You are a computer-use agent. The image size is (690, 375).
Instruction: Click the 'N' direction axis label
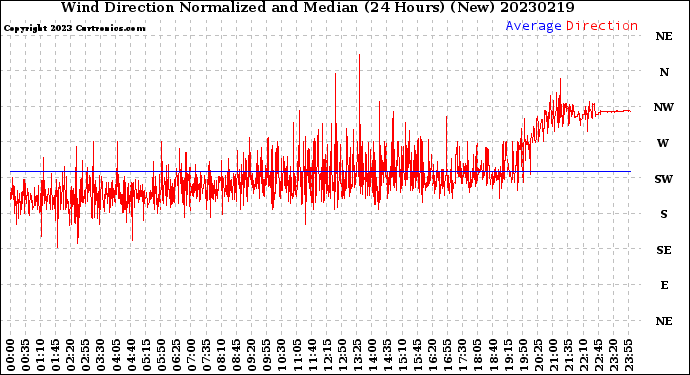tap(664, 72)
